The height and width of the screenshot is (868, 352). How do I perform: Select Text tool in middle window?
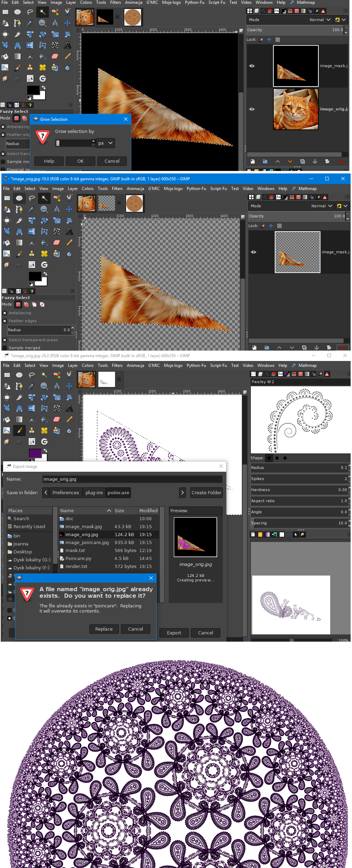pyautogui.click(x=69, y=232)
